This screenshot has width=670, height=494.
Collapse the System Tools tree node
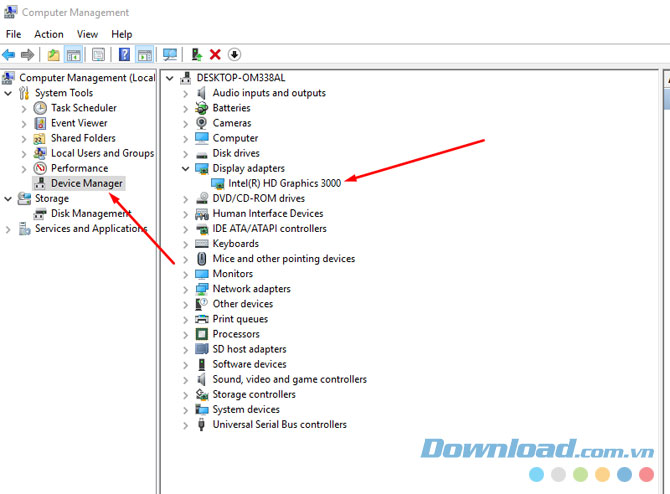[9, 93]
